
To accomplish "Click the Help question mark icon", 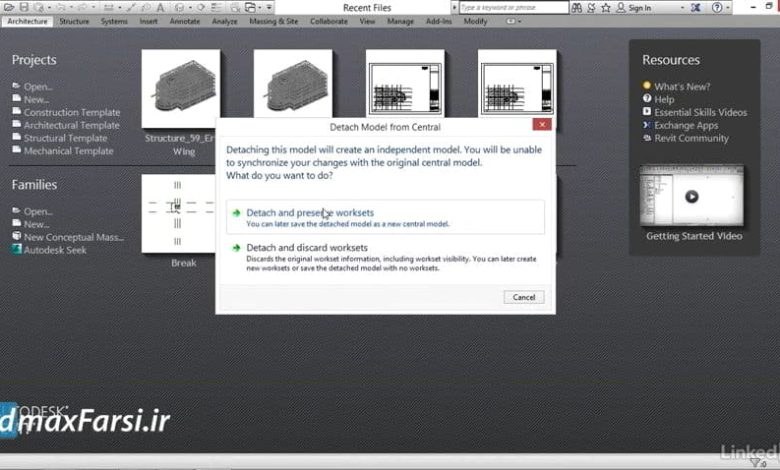I will pyautogui.click(x=717, y=8).
